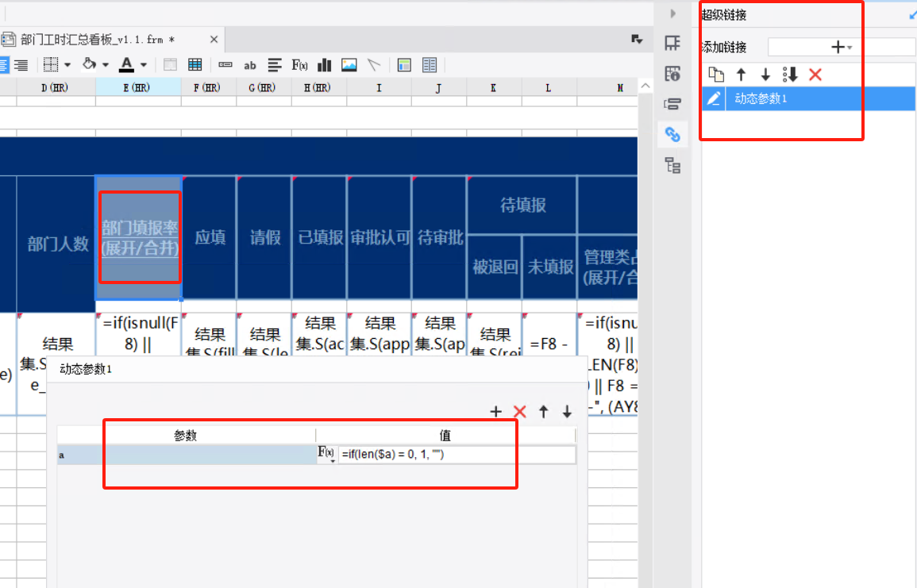Click the unmerge cells grid icon

click(195, 65)
